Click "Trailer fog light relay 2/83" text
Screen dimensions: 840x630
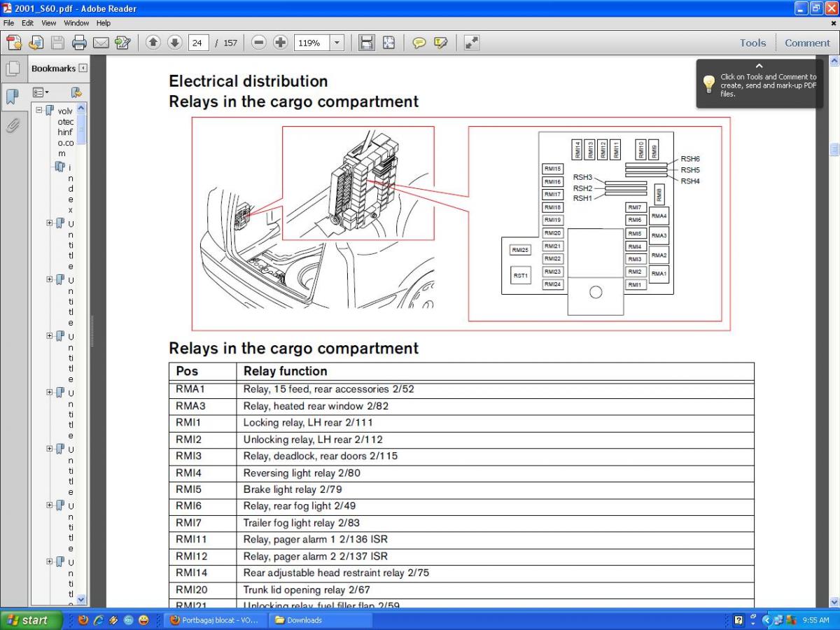[302, 523]
